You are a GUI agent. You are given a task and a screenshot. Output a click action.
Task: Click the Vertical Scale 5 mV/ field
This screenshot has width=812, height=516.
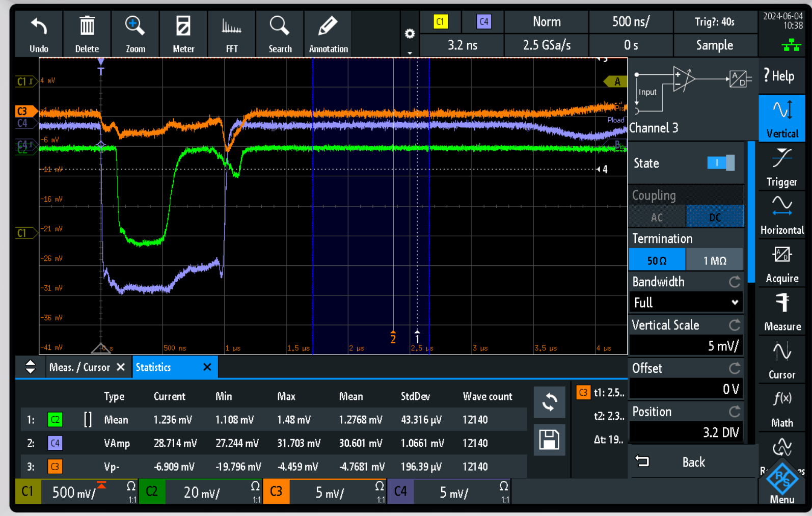coord(686,346)
